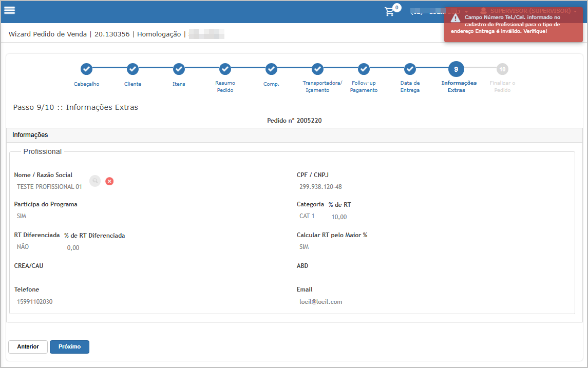Go to step 10 Finalizar o Pedido
Screen dimensions: 588x368
502,69
